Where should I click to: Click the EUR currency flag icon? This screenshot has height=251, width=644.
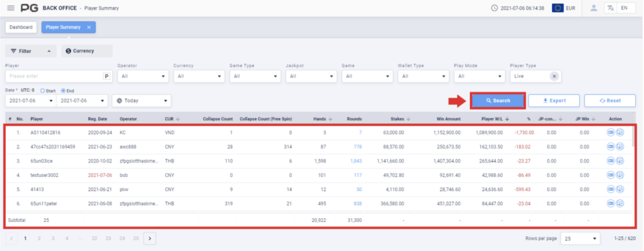click(558, 8)
